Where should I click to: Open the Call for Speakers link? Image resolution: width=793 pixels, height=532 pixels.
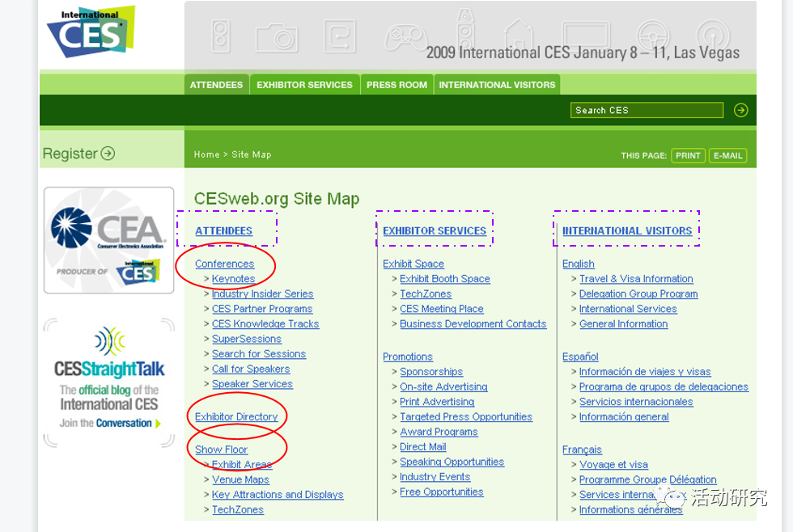[x=251, y=369]
